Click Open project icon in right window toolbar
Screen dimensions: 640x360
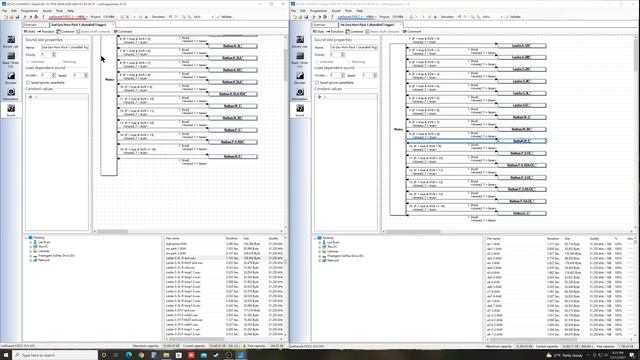coord(300,17)
